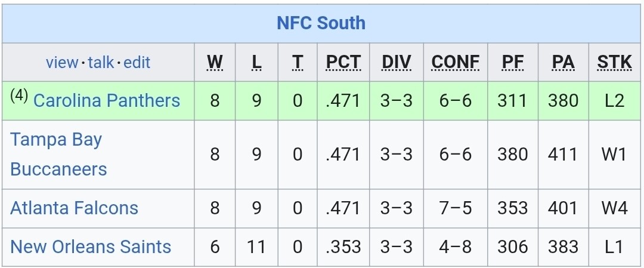
Task: Click the CONF column header
Action: tap(456, 62)
